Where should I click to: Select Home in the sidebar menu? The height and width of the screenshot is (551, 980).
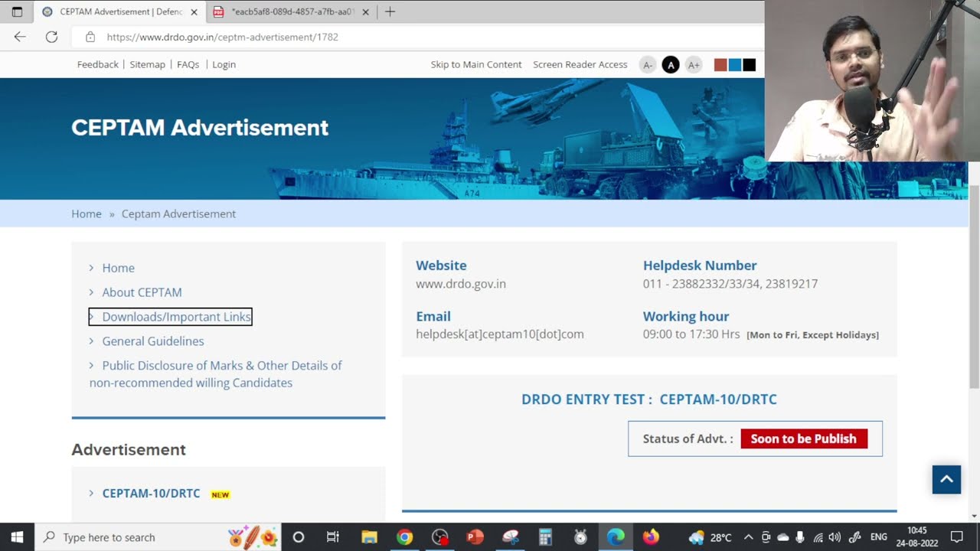pos(118,268)
